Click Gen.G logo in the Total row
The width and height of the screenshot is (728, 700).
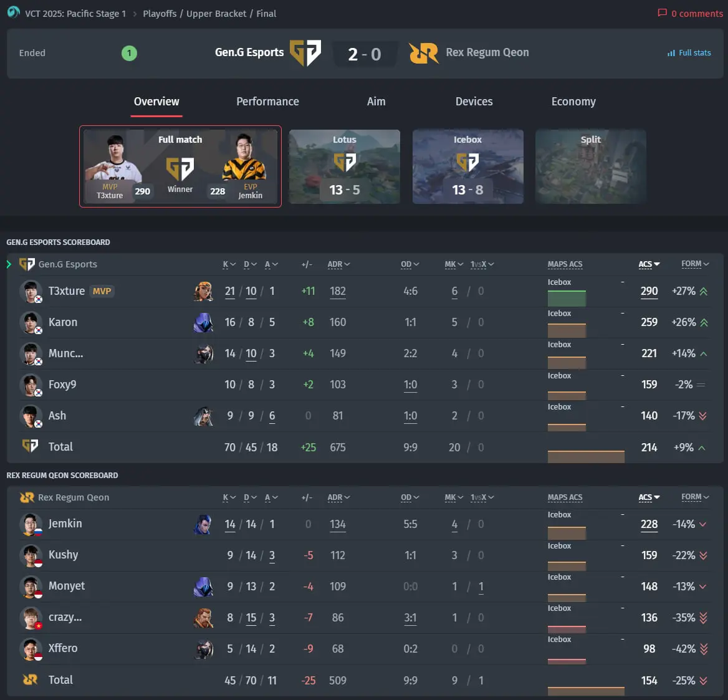pyautogui.click(x=30, y=446)
